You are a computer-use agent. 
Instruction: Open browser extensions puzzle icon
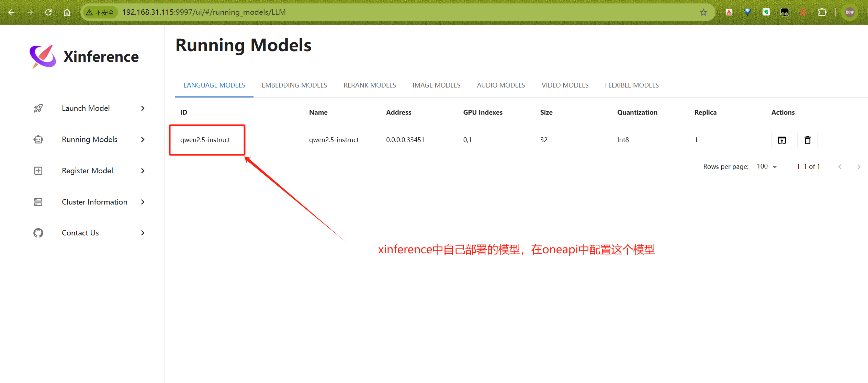coord(822,12)
